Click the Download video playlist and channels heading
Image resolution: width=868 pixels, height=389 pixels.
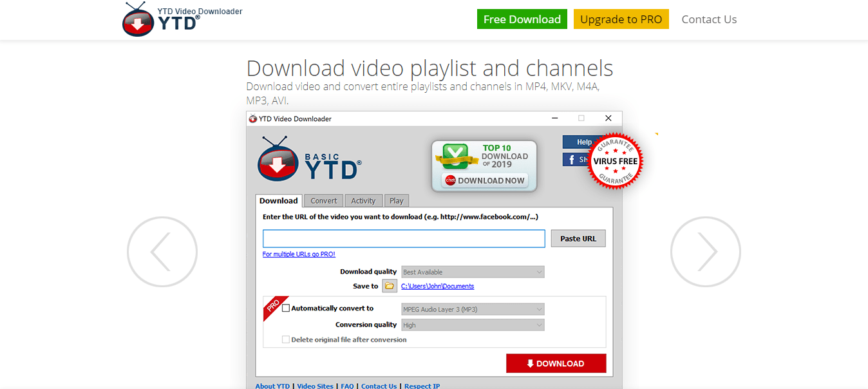(429, 68)
